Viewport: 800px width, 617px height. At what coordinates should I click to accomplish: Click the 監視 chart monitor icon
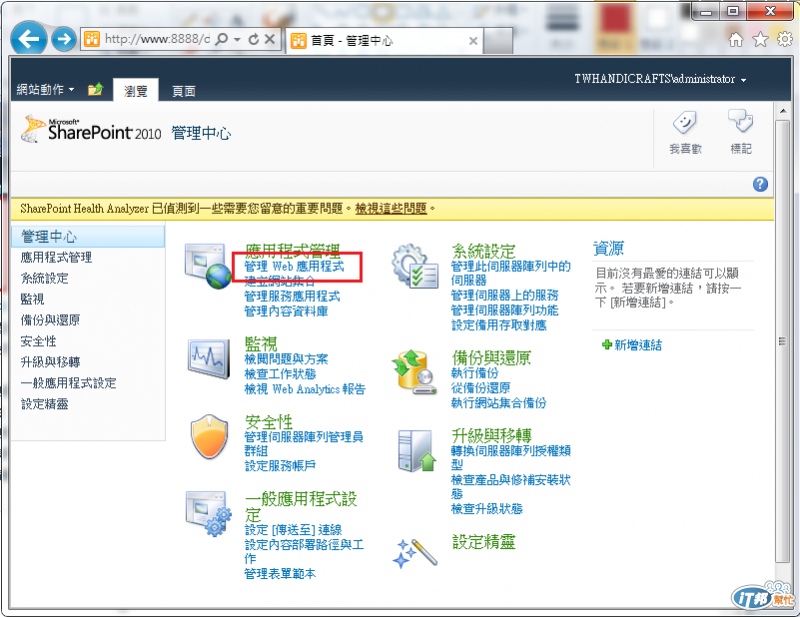[208, 358]
